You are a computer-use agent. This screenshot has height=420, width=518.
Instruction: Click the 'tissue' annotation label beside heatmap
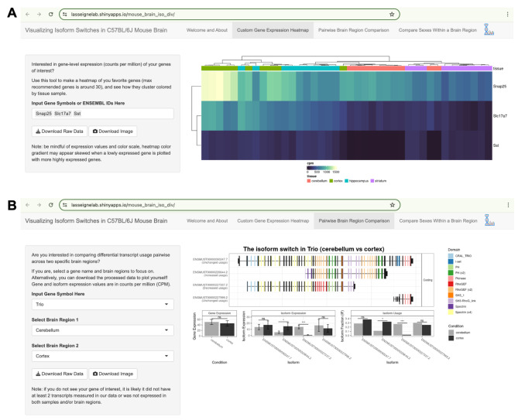click(498, 68)
